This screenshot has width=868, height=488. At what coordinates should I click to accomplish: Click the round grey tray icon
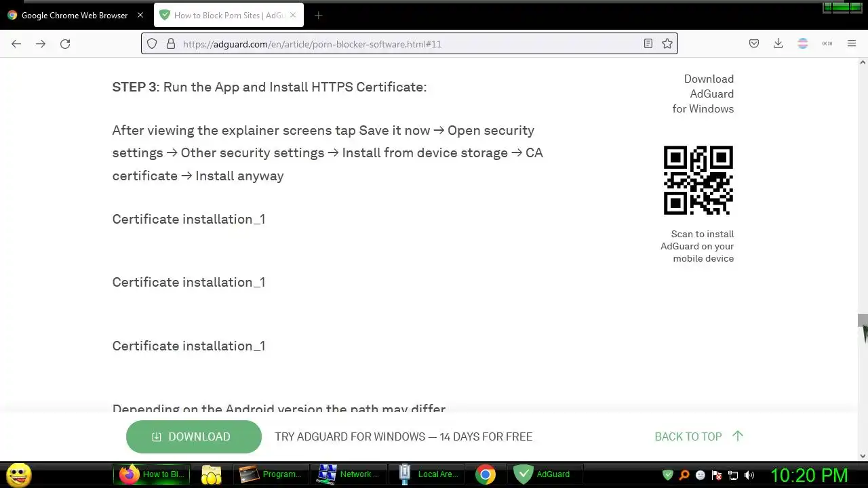tap(701, 475)
